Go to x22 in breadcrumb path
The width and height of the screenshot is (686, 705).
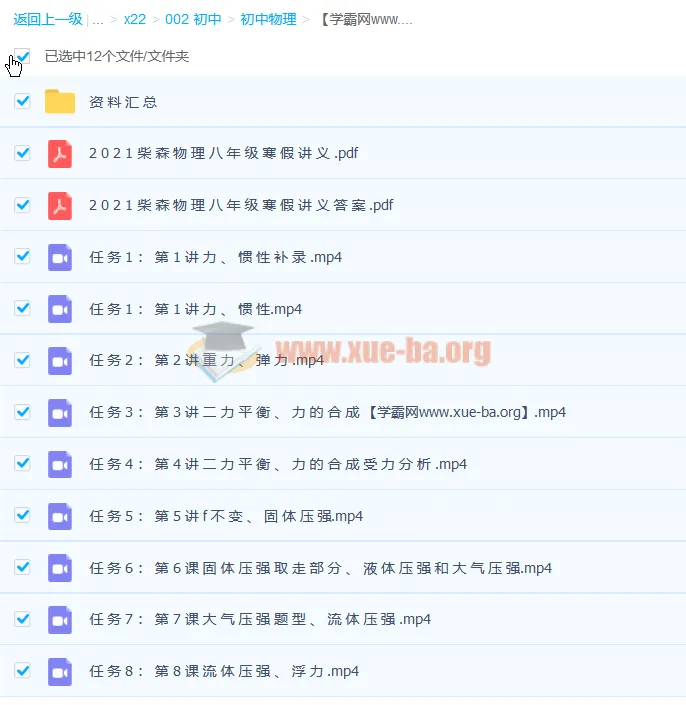click(135, 19)
